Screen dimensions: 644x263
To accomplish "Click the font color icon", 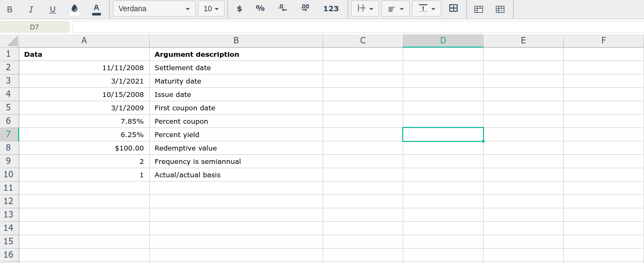I will [x=96, y=9].
